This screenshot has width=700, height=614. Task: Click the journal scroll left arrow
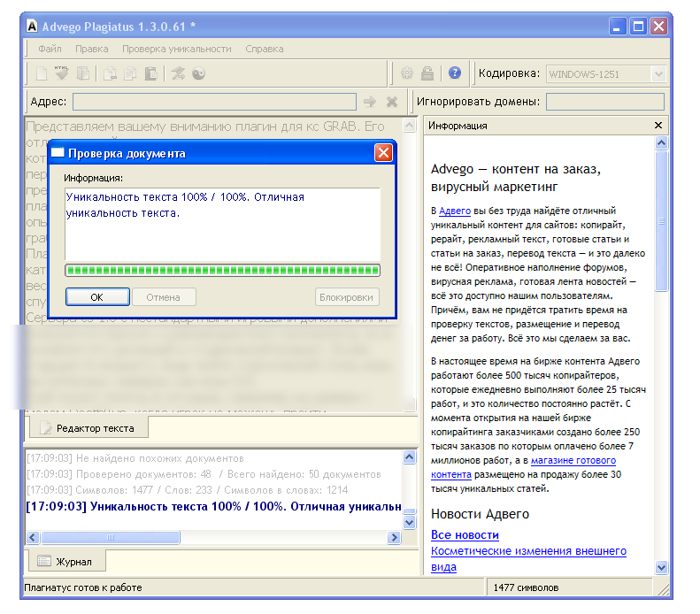[33, 537]
